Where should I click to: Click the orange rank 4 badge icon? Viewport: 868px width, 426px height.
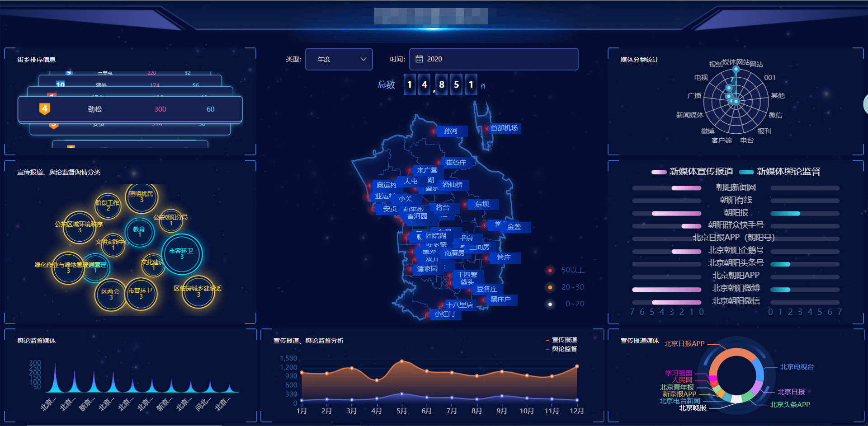44,109
